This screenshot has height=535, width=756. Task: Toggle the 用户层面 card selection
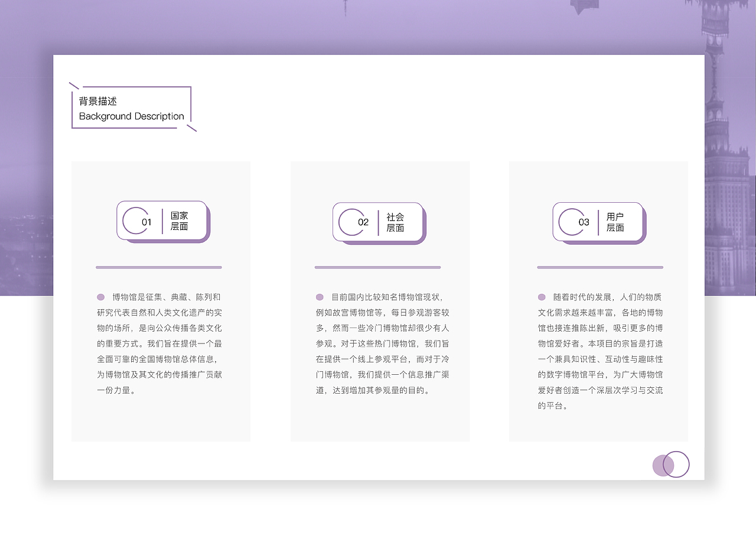(599, 301)
